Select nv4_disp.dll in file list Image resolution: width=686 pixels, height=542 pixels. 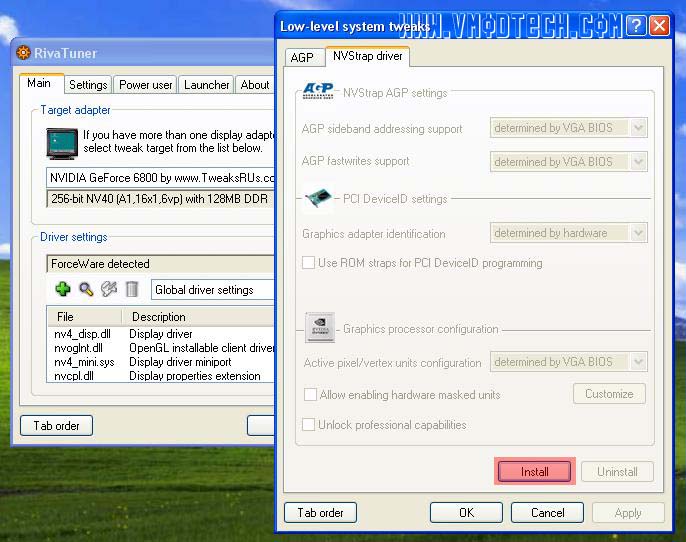click(161, 334)
